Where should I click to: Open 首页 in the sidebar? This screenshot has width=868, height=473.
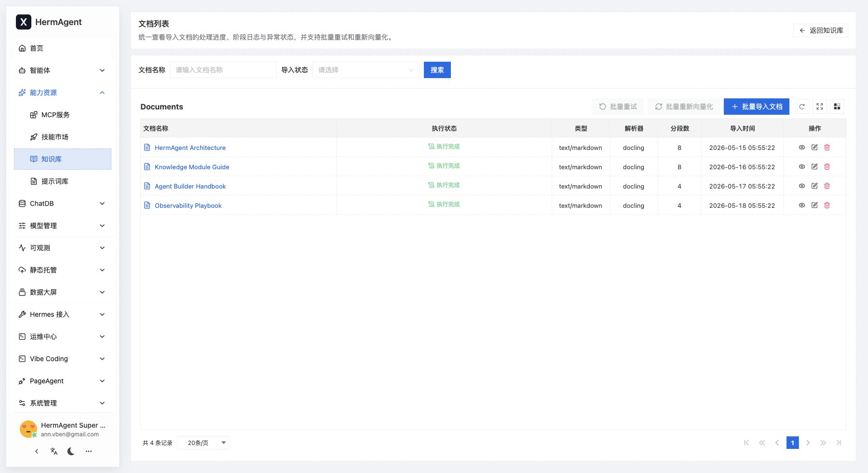[63, 48]
